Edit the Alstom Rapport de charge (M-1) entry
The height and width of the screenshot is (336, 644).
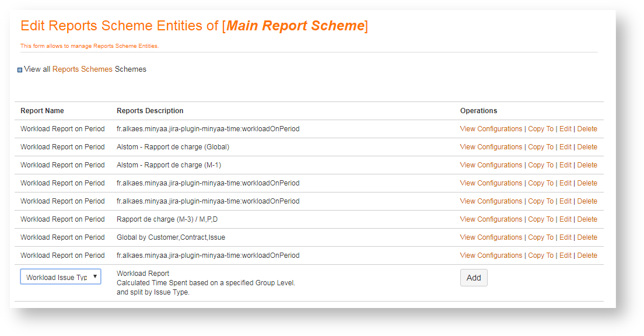coord(565,165)
